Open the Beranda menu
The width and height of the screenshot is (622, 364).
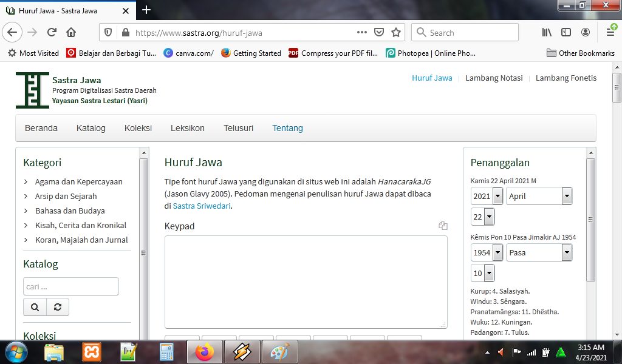(x=41, y=128)
